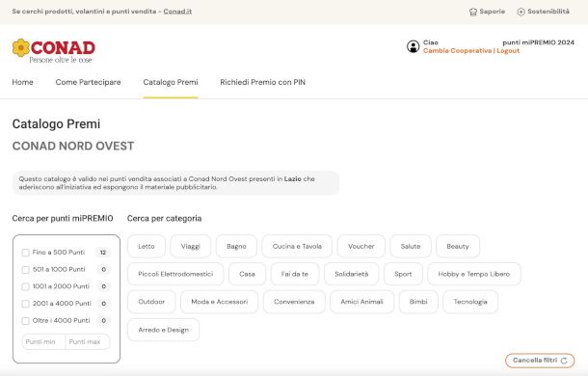Select the Outdoor category
Image resolution: width=588 pixels, height=376 pixels.
151,302
